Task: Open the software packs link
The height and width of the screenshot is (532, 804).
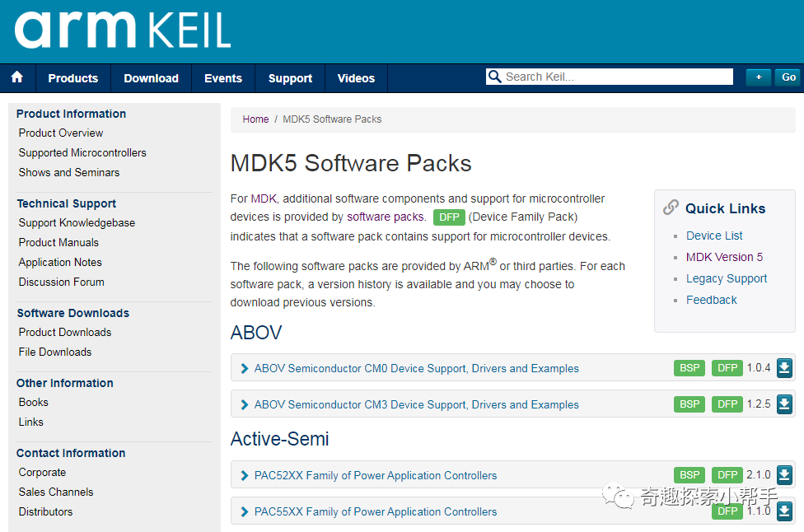Action: click(386, 217)
